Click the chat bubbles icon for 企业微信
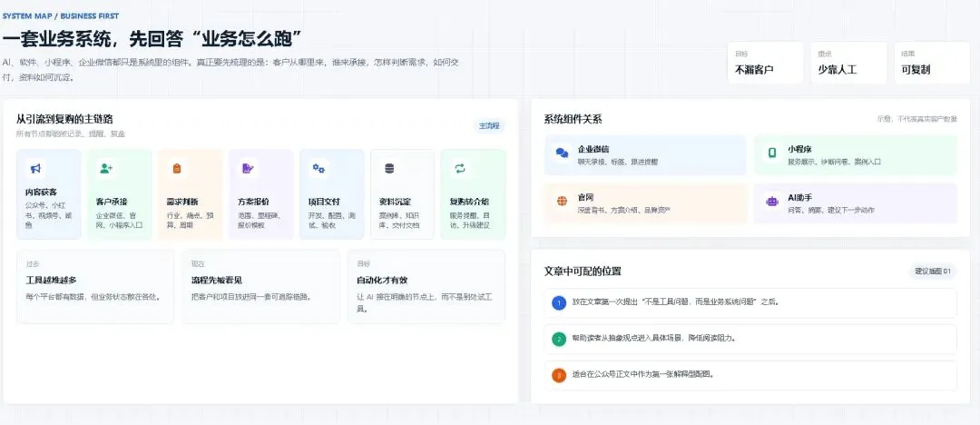 click(562, 153)
